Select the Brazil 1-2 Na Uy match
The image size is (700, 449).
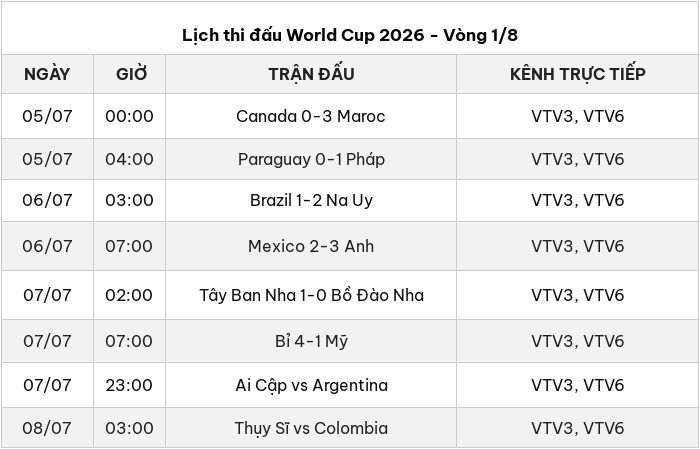coord(311,200)
